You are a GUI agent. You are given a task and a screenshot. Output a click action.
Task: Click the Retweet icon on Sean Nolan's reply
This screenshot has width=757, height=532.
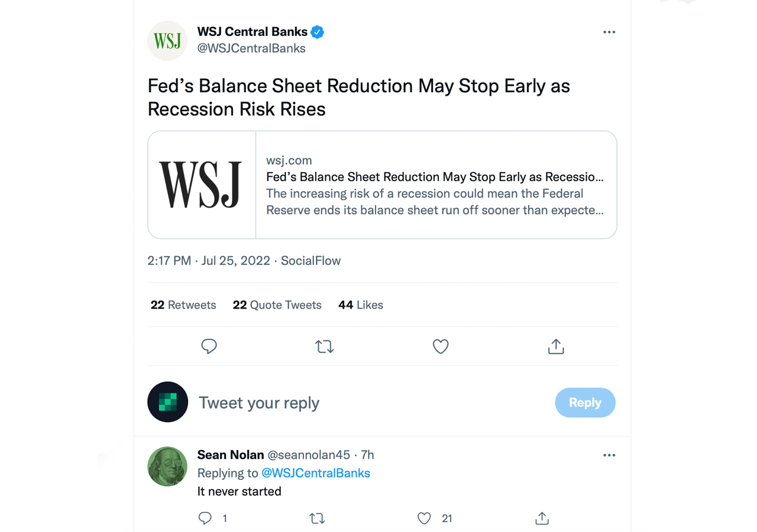click(x=317, y=518)
